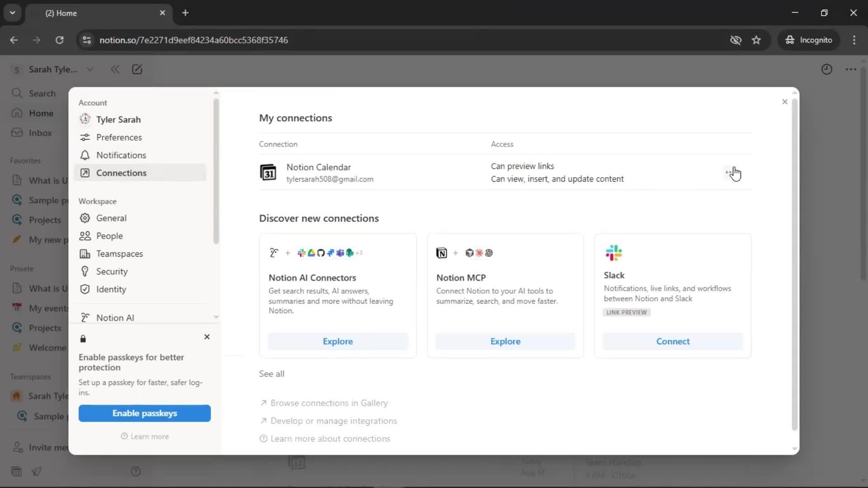Click the Notion Calendar connection icon
The width and height of the screenshot is (868, 488).
click(x=268, y=173)
